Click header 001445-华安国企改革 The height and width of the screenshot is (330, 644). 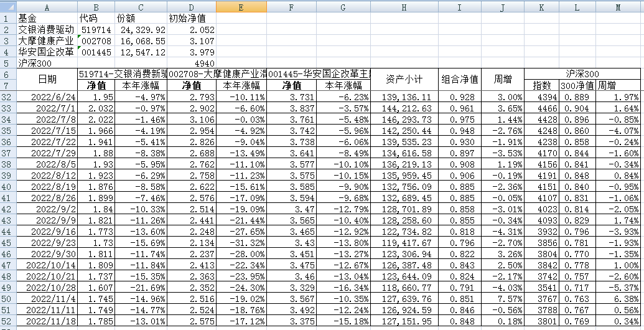coord(319,74)
